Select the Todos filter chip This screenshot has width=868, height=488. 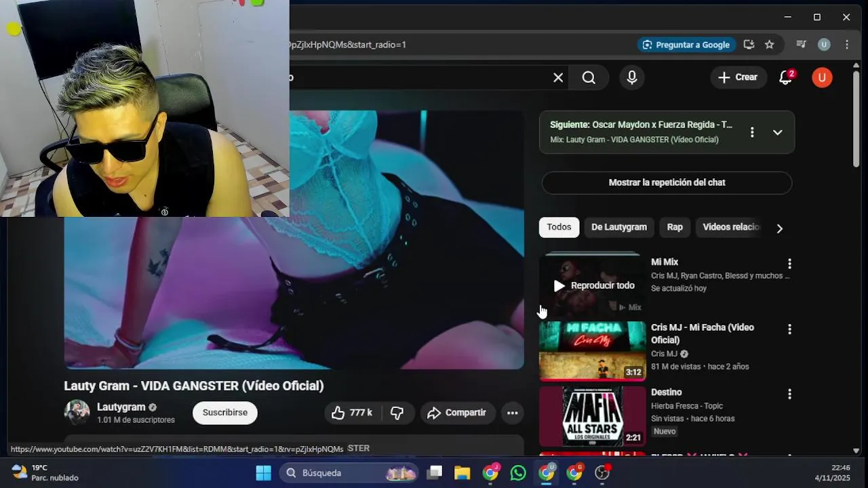coord(559,227)
